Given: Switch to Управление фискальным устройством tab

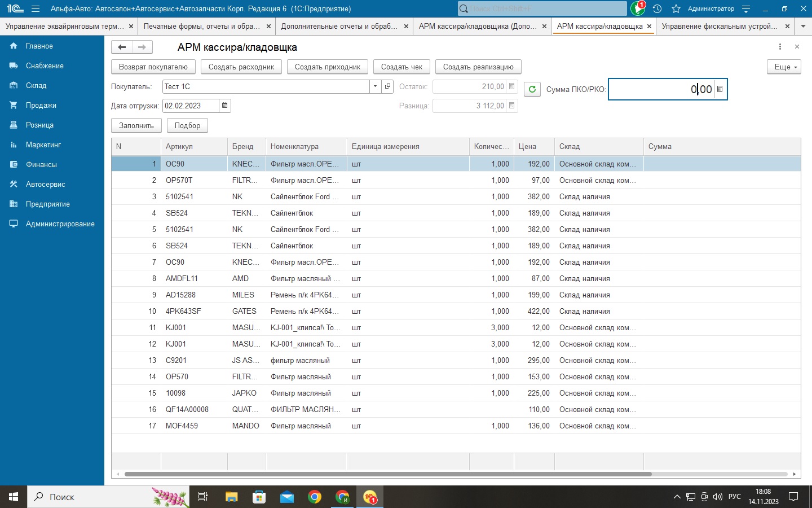Looking at the screenshot, I should [719, 26].
